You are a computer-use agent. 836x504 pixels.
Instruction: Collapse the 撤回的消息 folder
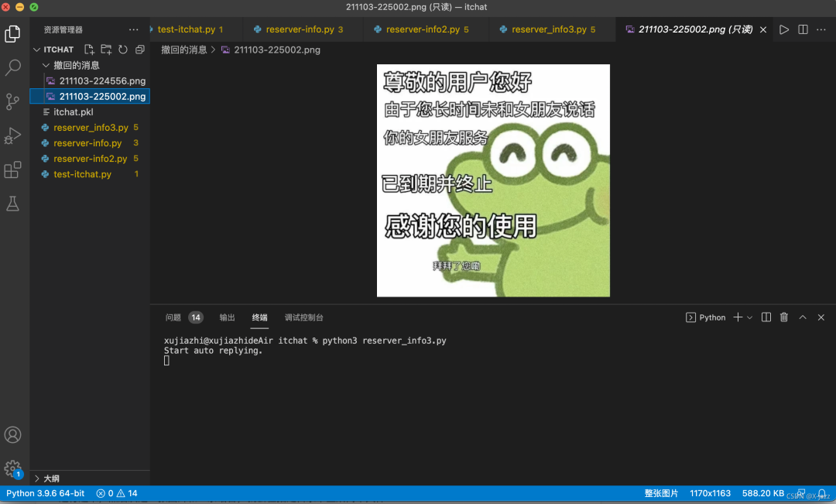tap(46, 65)
